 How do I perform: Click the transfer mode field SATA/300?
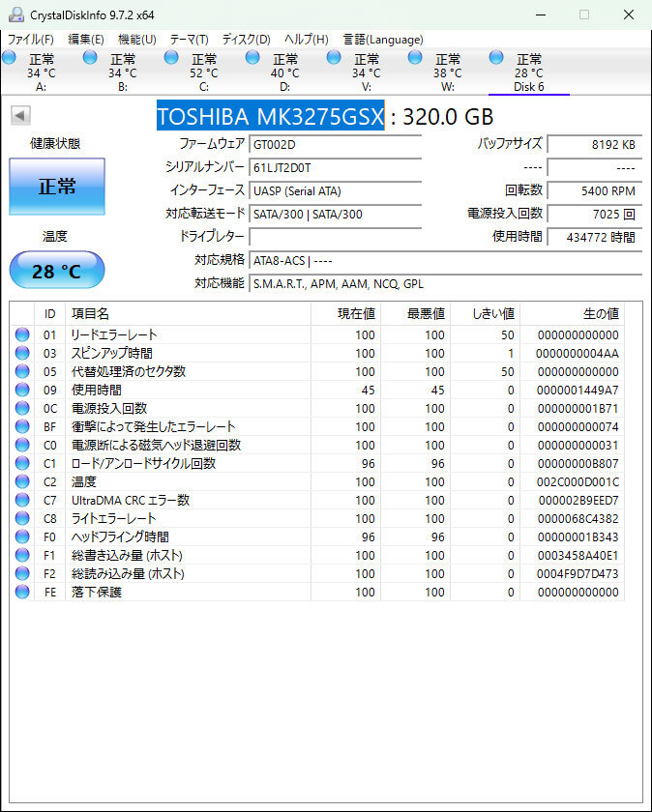pos(336,215)
